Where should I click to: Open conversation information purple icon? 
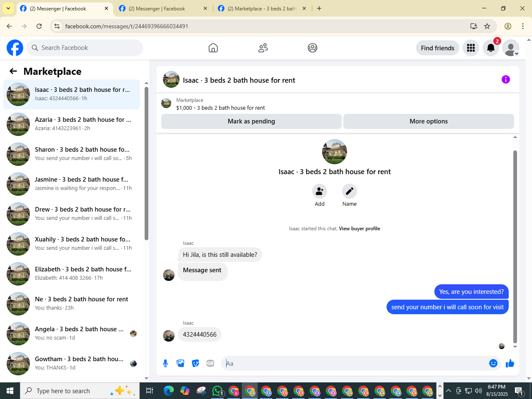click(x=506, y=79)
